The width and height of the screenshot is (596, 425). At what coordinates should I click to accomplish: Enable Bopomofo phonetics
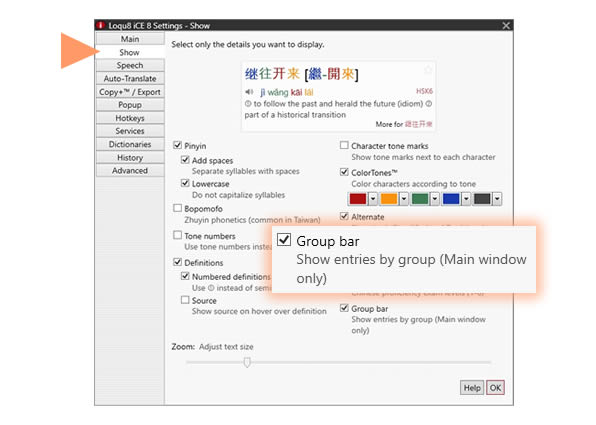tap(178, 208)
